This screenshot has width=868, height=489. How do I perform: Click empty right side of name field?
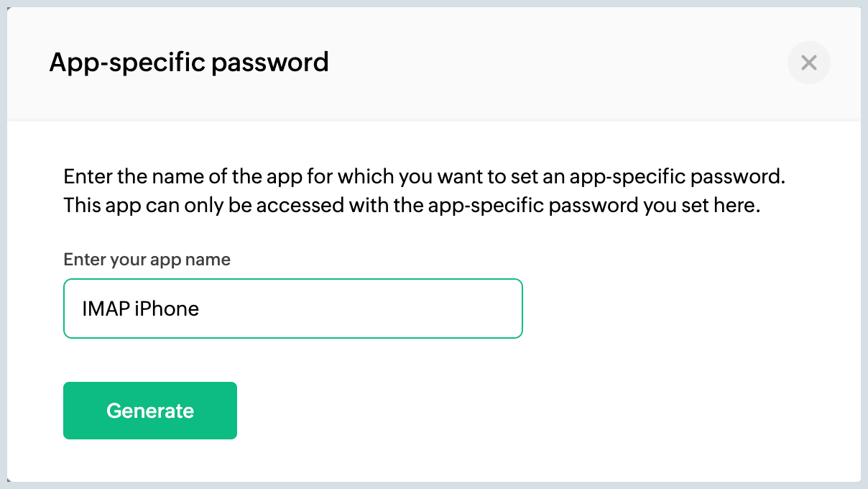pos(402,309)
